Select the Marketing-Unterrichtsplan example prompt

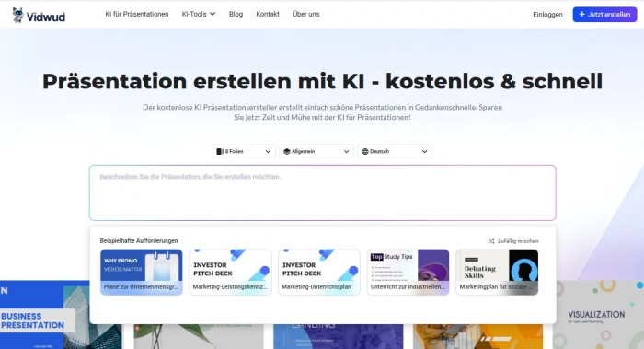pyautogui.click(x=319, y=273)
